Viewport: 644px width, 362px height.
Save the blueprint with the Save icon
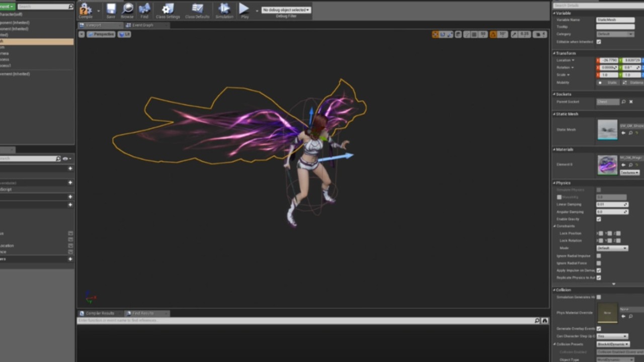tap(111, 10)
